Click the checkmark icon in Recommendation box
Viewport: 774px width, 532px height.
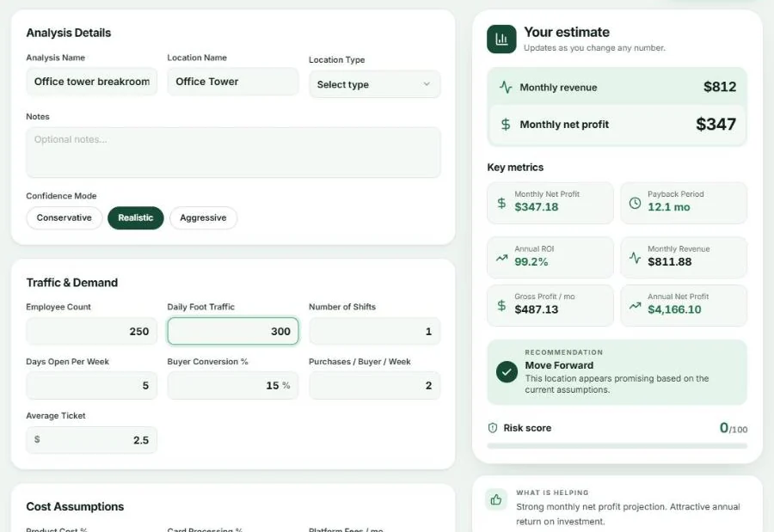click(x=507, y=372)
